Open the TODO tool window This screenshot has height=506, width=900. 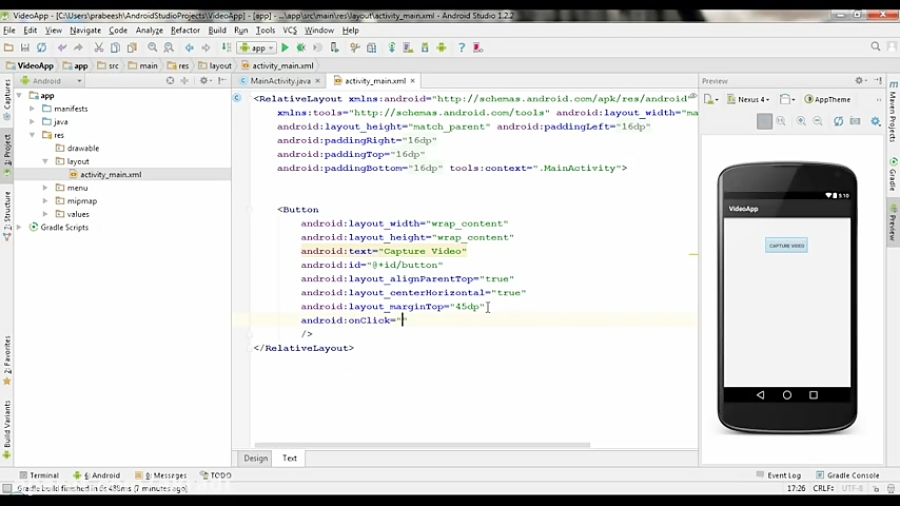tap(216, 475)
